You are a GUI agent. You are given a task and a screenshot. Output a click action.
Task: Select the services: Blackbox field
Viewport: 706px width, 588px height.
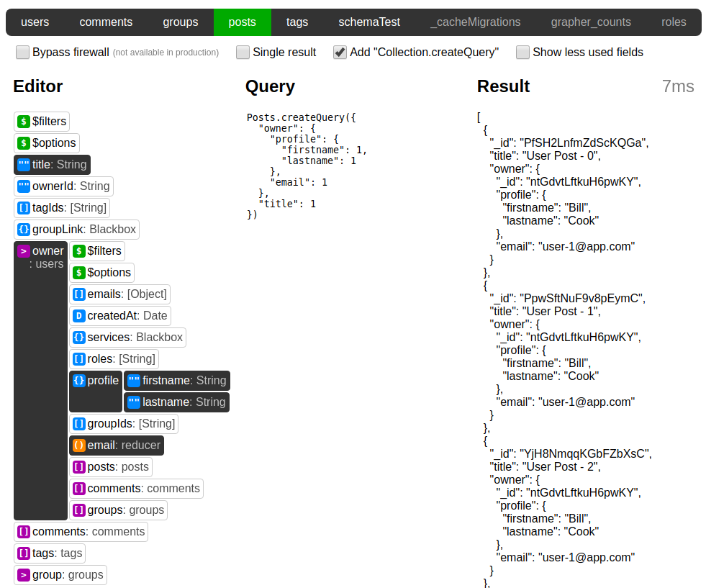pos(128,338)
